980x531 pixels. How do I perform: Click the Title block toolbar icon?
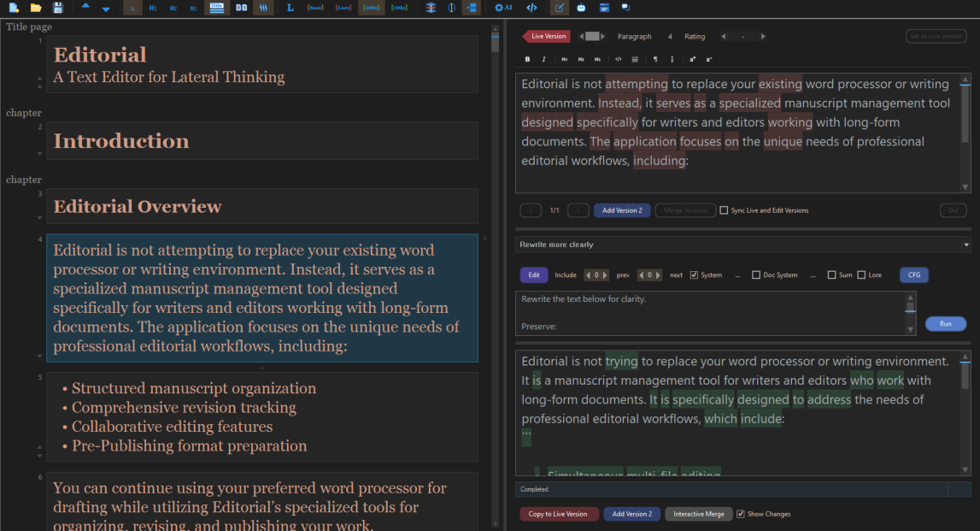click(x=217, y=8)
